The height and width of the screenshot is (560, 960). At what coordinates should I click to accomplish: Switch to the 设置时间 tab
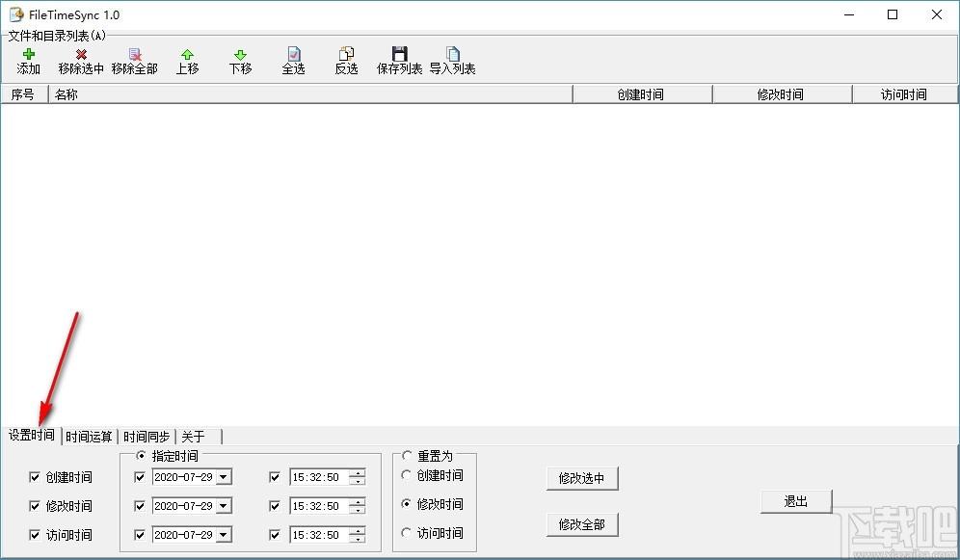click(x=31, y=435)
